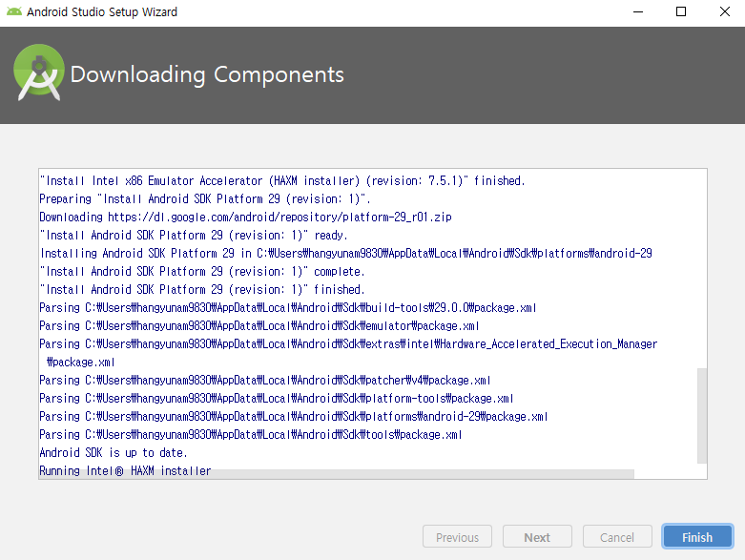This screenshot has height=560, width=745.
Task: Click the Parsing emulator package.xml line
Action: click(x=259, y=326)
